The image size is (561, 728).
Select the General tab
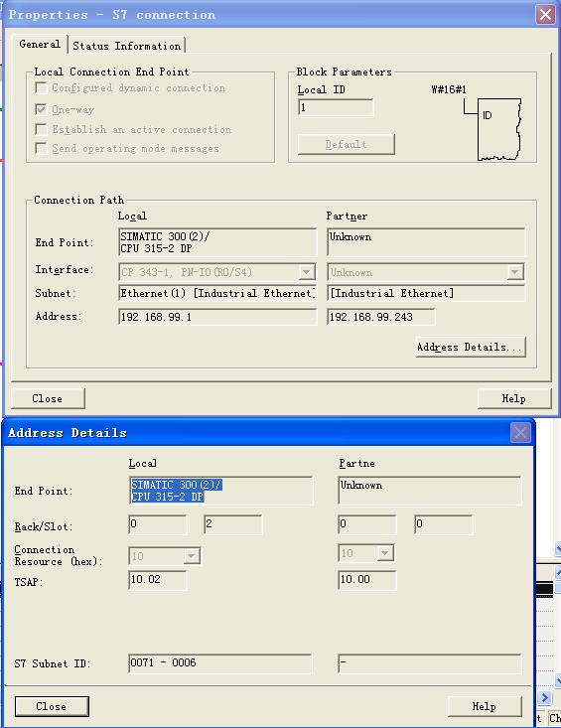[40, 44]
